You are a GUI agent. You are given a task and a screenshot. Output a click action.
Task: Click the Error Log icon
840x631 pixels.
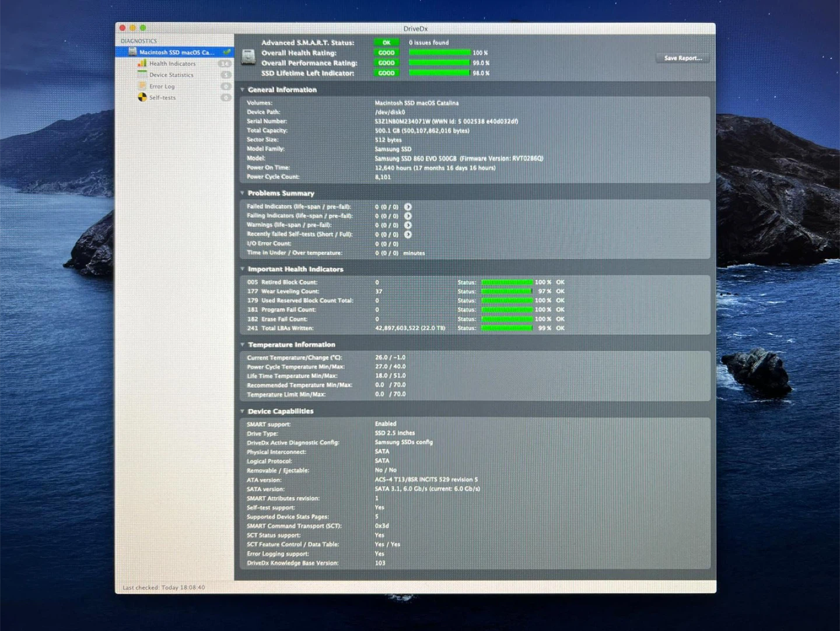pyautogui.click(x=142, y=86)
